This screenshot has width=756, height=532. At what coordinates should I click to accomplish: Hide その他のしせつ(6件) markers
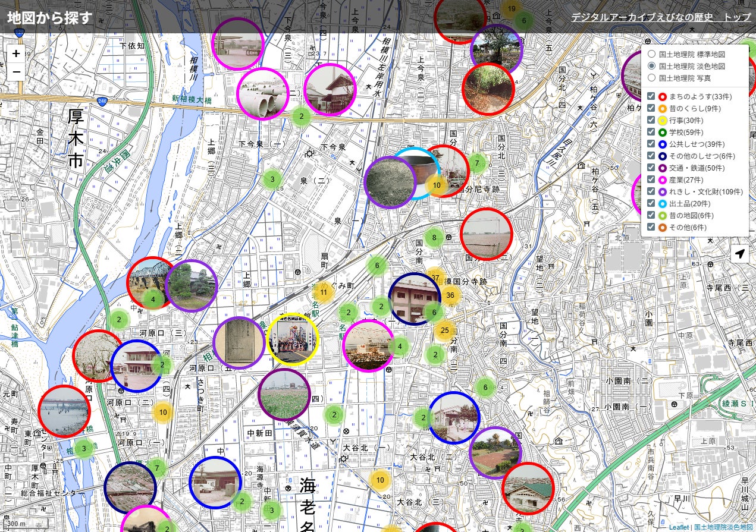pyautogui.click(x=651, y=156)
